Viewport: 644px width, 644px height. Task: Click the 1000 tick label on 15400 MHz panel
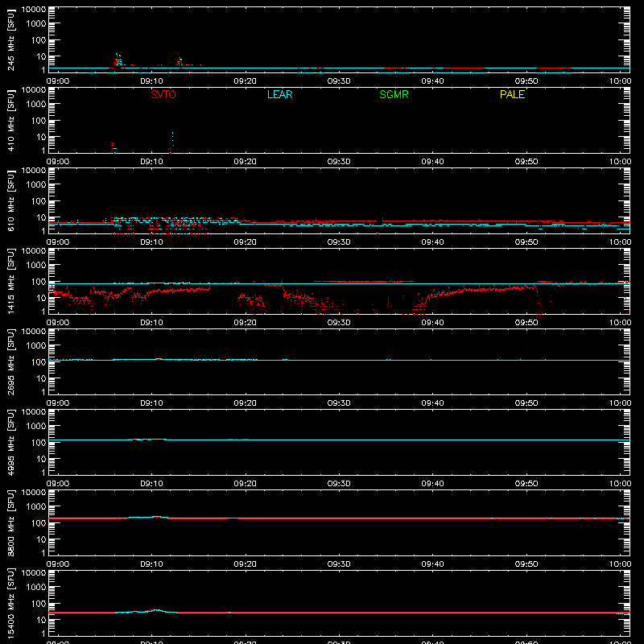point(36,588)
